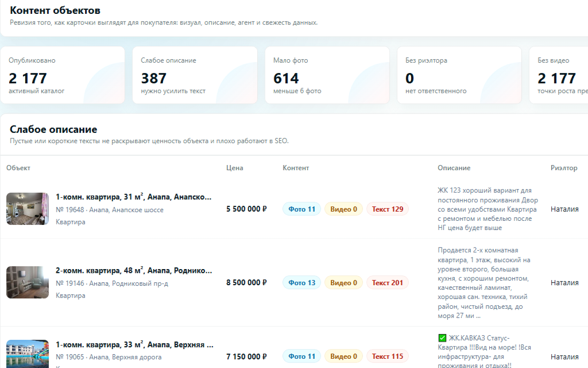Click the Объект column header
This screenshot has height=368, width=588.
point(18,168)
